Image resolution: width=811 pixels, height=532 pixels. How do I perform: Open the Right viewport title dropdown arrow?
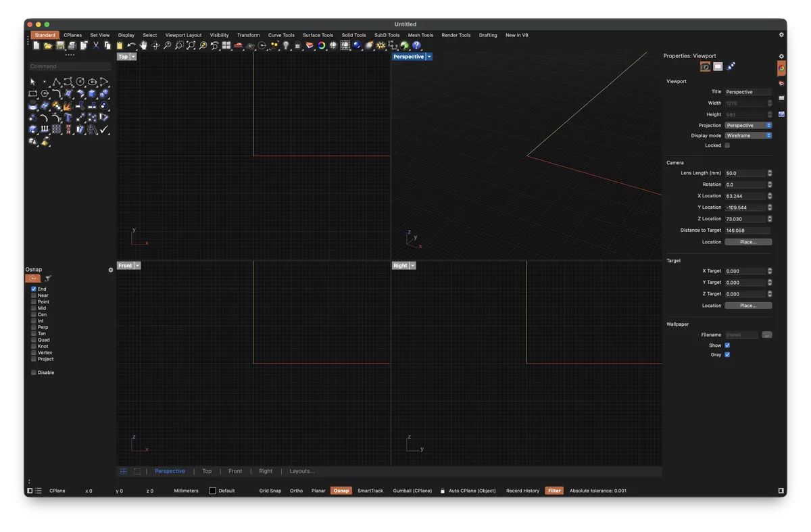[412, 266]
